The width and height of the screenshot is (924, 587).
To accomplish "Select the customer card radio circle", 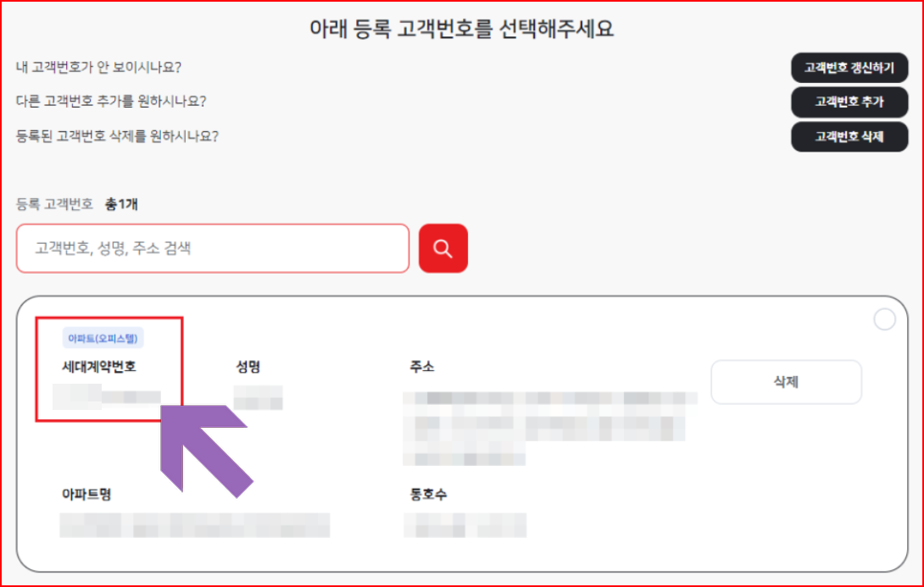I will [884, 319].
